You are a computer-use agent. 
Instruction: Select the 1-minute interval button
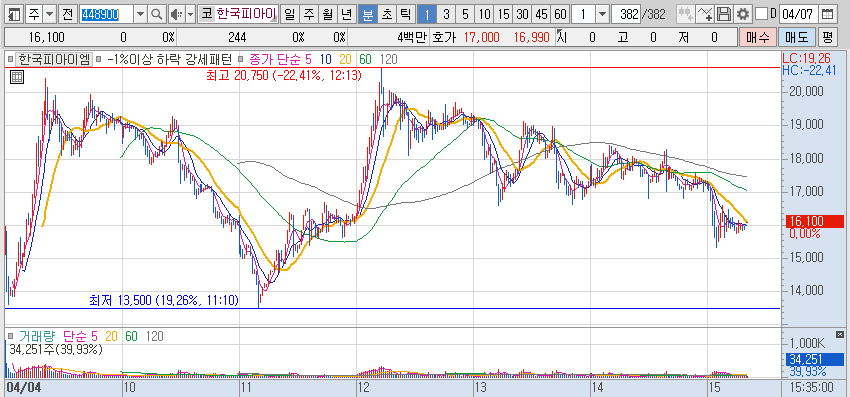427,14
